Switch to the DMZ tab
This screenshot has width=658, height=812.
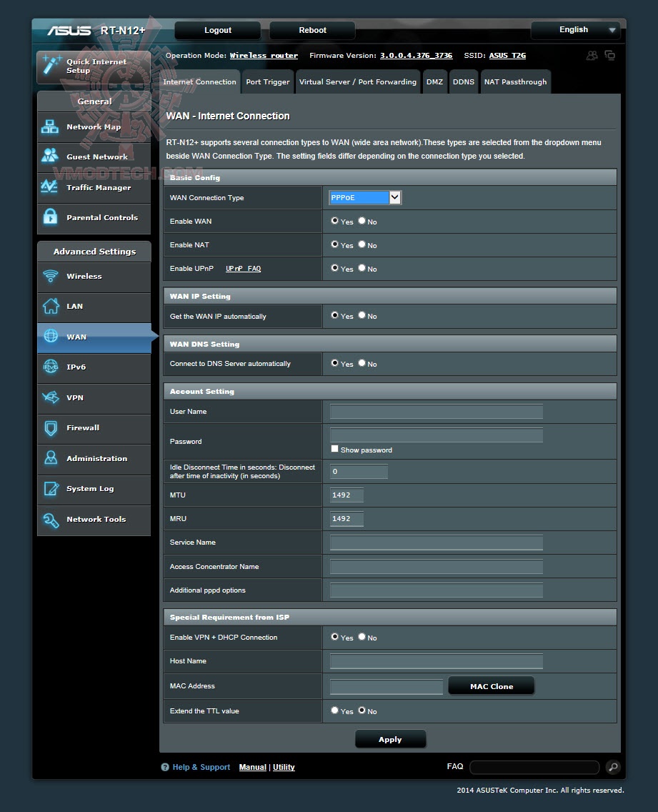point(434,81)
